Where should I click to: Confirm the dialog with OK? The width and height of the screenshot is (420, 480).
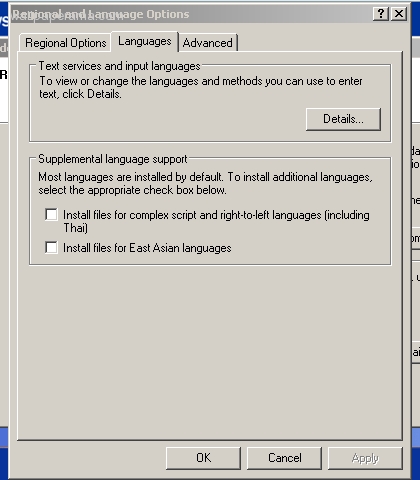pos(203,458)
